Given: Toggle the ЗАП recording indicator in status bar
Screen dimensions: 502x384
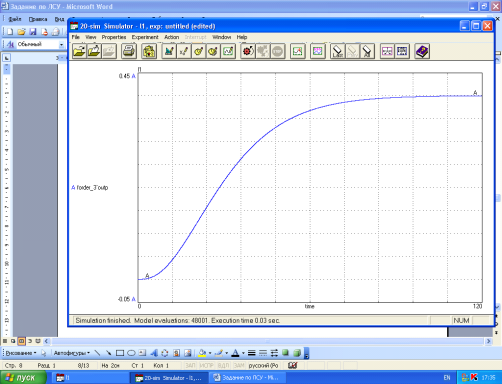Looking at the screenshot, I should (x=190, y=366).
